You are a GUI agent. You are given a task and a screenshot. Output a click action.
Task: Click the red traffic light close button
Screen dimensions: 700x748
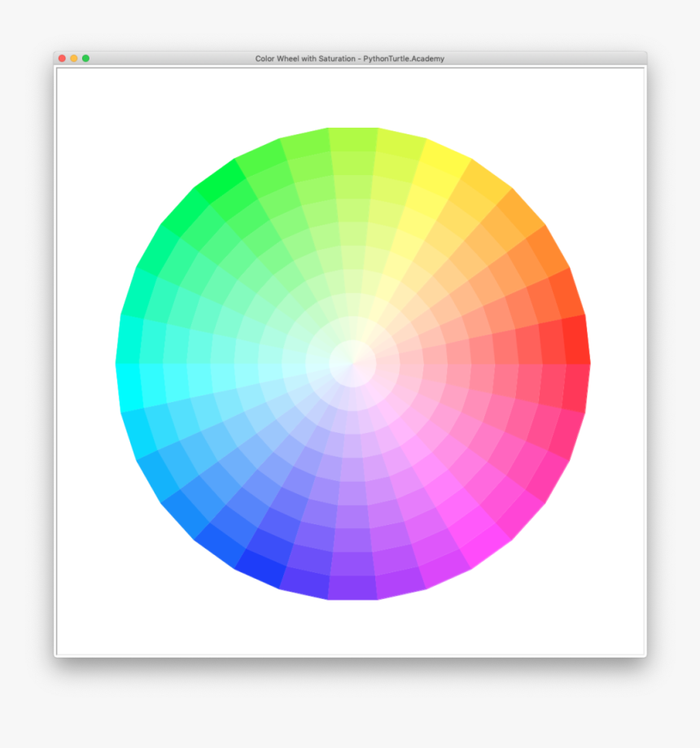(61, 58)
